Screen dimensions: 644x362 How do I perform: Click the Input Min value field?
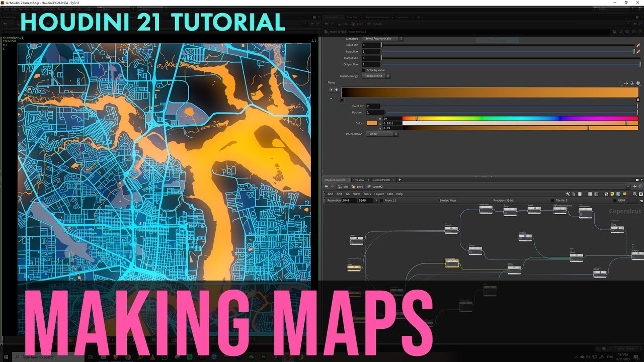[371, 45]
